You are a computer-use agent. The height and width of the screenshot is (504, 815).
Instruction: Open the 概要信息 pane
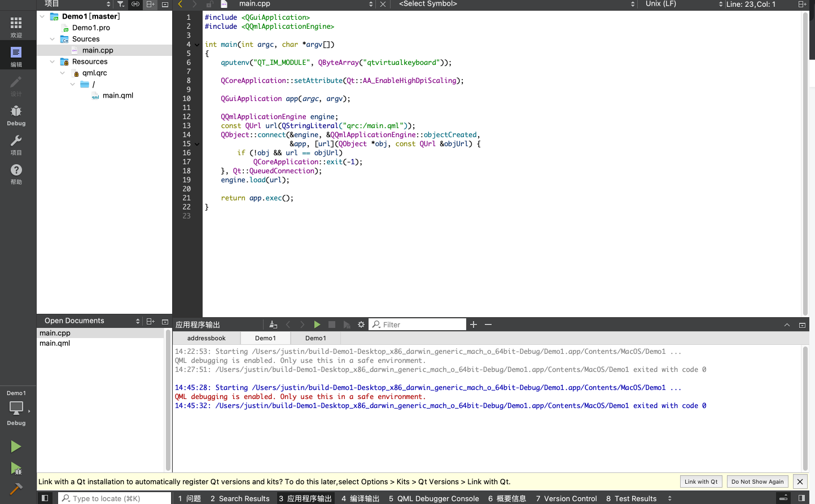507,498
